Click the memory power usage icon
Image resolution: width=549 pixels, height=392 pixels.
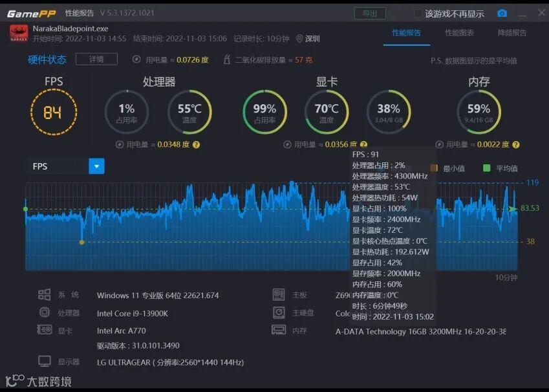pyautogui.click(x=439, y=145)
